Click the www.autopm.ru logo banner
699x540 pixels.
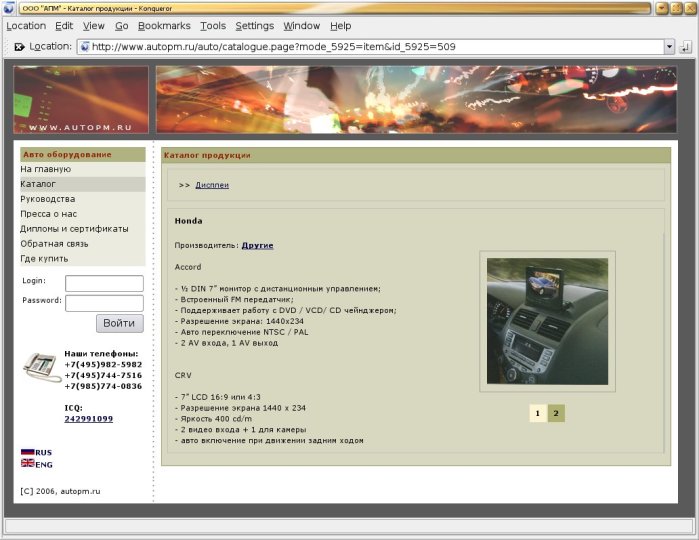tap(81, 100)
